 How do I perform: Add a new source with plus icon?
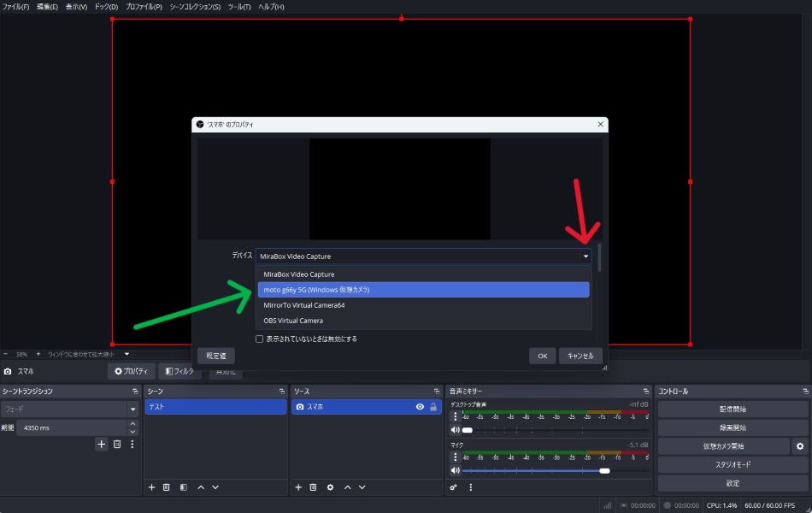click(298, 487)
